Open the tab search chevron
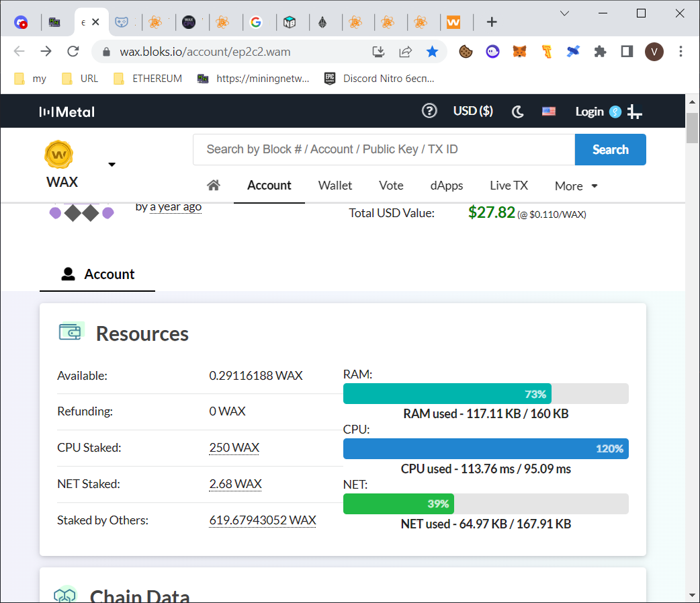 click(564, 13)
